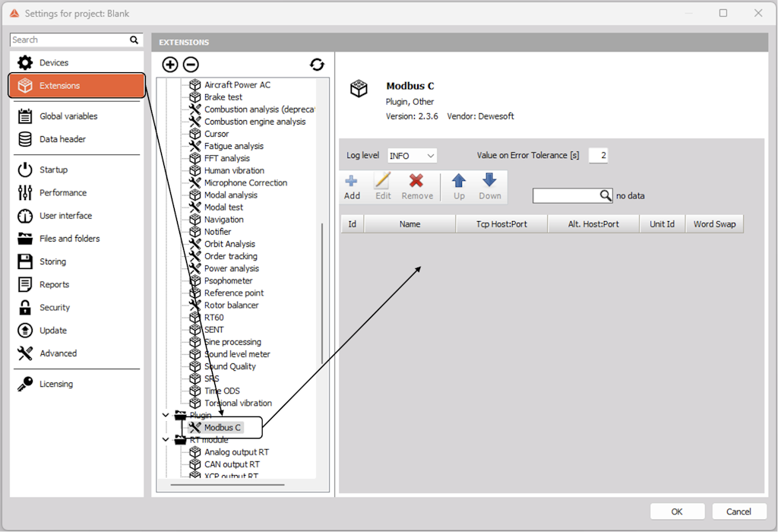Image resolution: width=778 pixels, height=532 pixels.
Task: Select the Edit pencil icon
Action: click(x=381, y=182)
